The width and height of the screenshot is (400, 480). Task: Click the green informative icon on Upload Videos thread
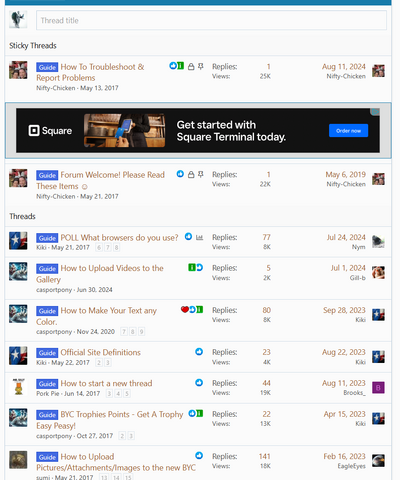pyautogui.click(x=192, y=267)
